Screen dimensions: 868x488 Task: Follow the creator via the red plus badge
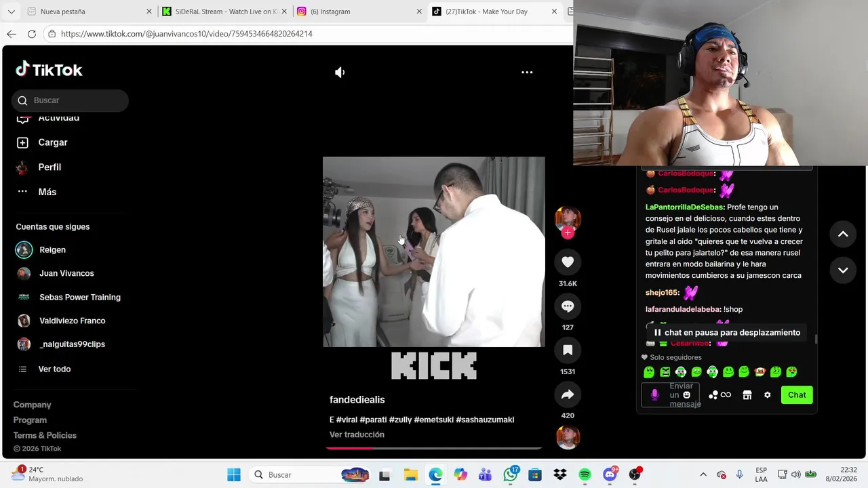[x=568, y=232]
